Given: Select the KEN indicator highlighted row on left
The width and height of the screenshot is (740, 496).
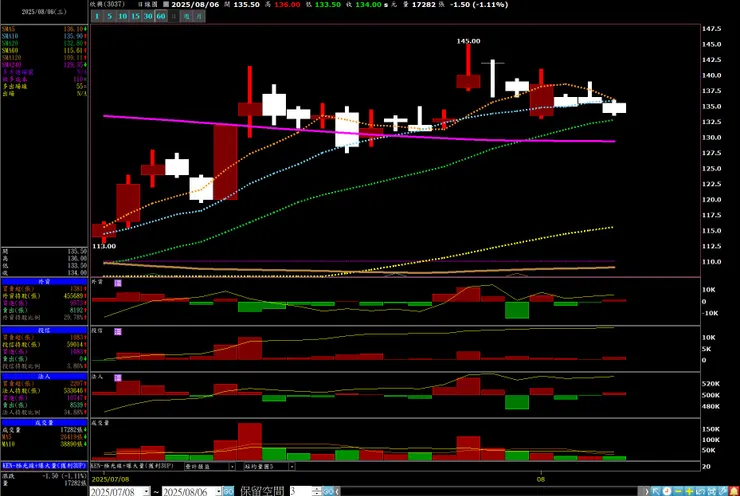Looking at the screenshot, I should pyautogui.click(x=44, y=466).
